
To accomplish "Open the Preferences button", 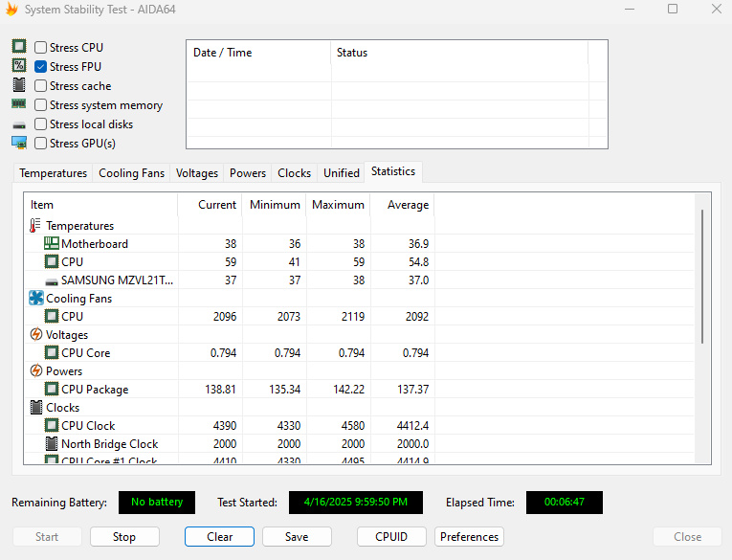I will 469,537.
